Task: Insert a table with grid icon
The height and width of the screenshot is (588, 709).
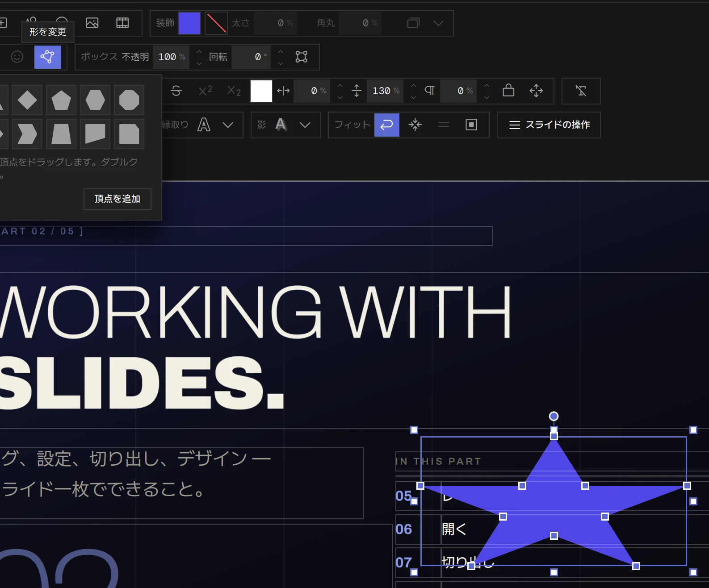Action: [x=122, y=23]
